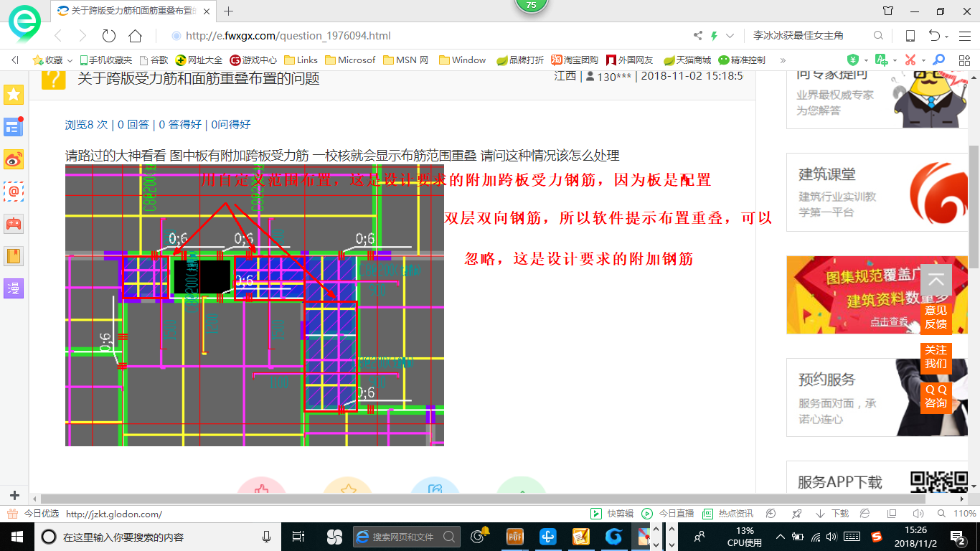Open the Links bookmark folder
Viewport: 980px width, 551px height.
point(301,60)
